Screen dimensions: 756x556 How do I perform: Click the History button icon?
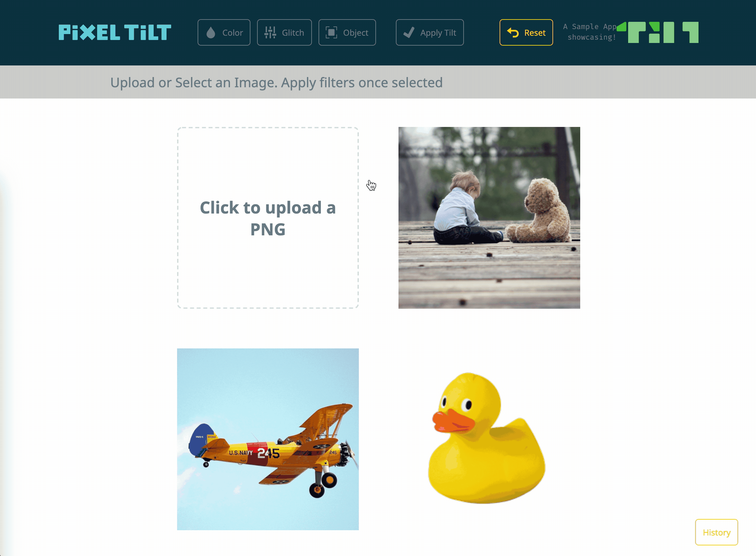click(x=717, y=532)
